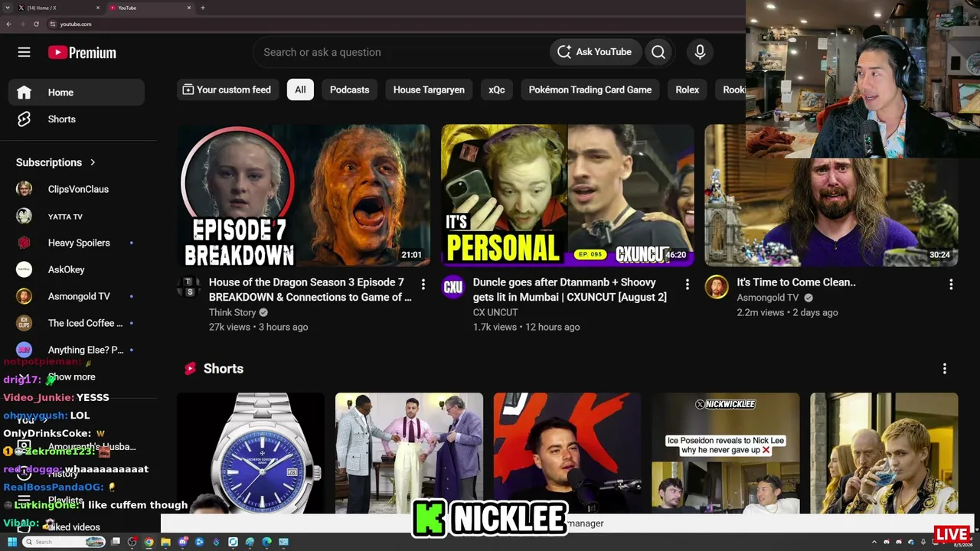Screen dimensions: 980x551
Task: Open options for the Duncle CXUNCUT video
Action: pyautogui.click(x=687, y=285)
